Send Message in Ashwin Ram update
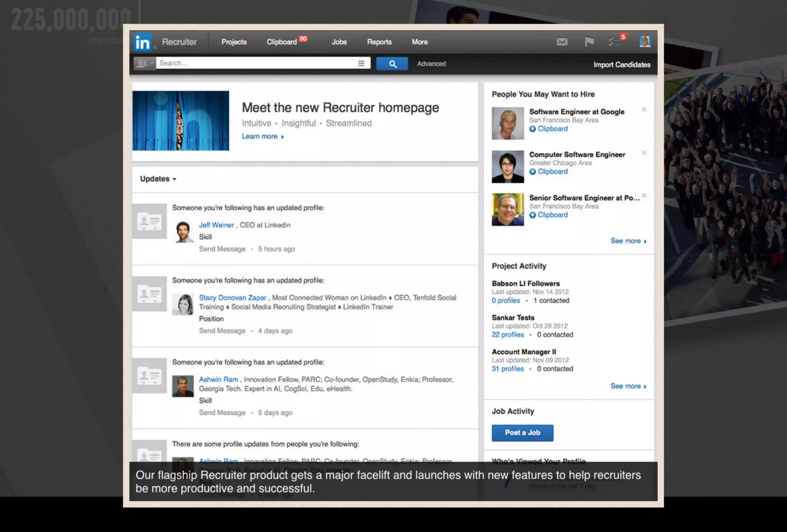Screen dimensions: 787x532 [222, 413]
